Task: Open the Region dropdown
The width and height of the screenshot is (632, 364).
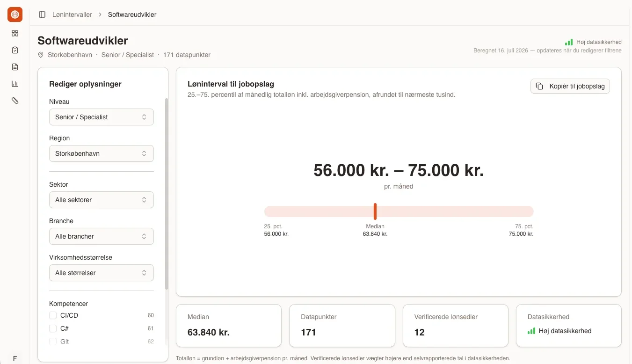Action: [102, 153]
